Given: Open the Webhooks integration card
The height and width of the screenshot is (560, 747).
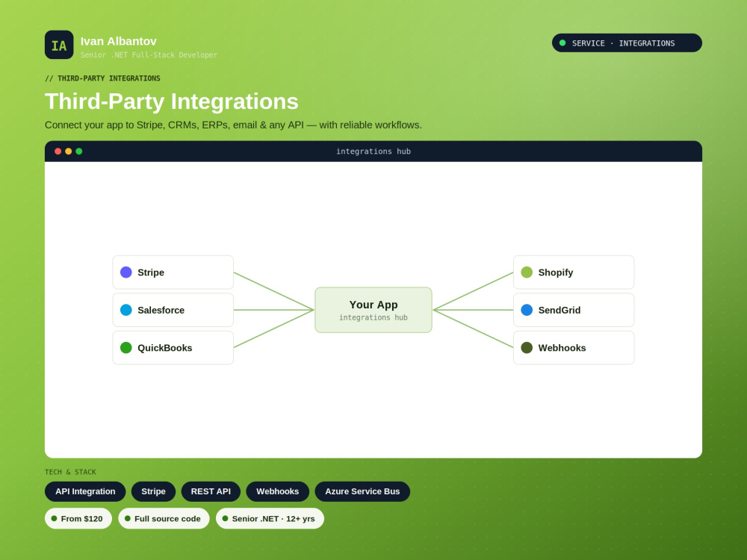Looking at the screenshot, I should [574, 348].
